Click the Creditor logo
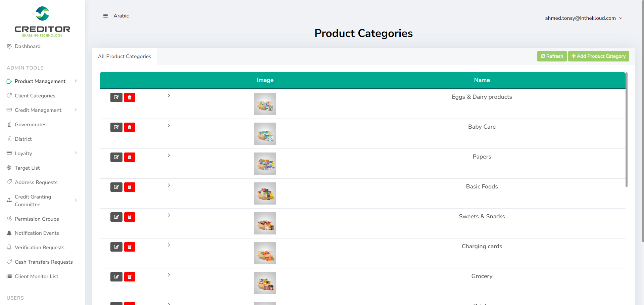The width and height of the screenshot is (644, 305). (42, 21)
